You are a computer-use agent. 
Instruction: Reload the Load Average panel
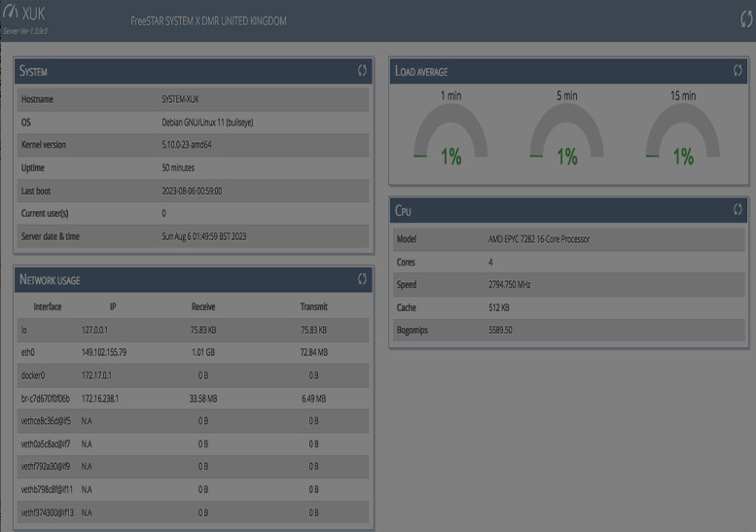pyautogui.click(x=738, y=71)
